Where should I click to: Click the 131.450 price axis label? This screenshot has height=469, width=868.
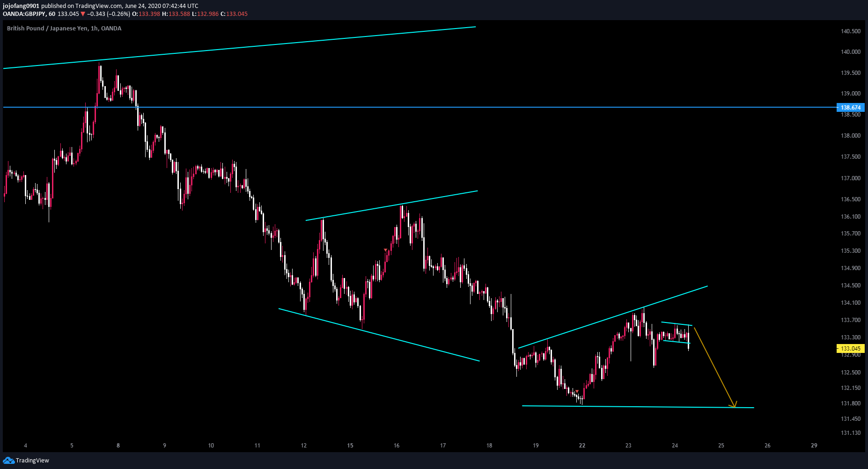(x=851, y=419)
